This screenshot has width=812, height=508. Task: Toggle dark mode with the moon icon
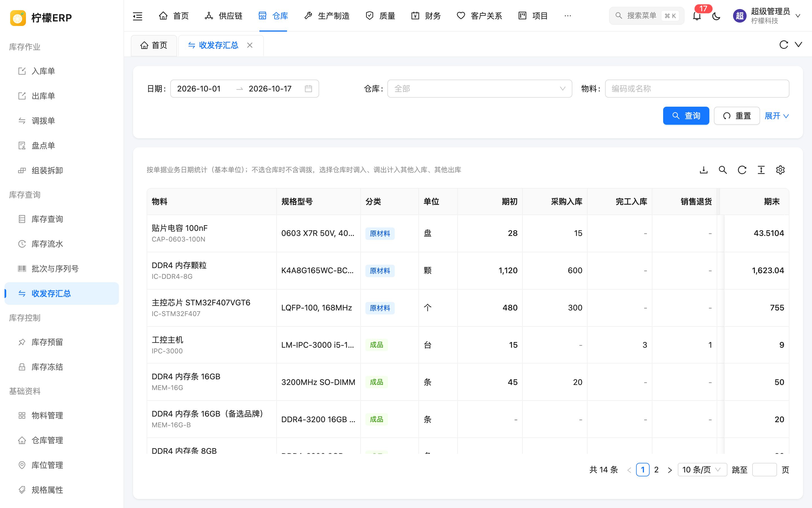point(716,16)
